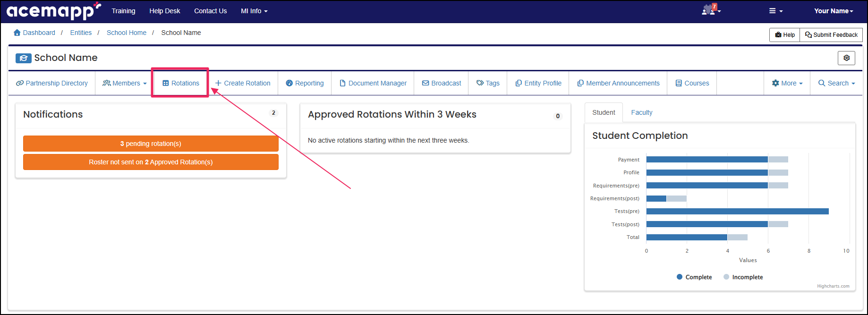The image size is (868, 315).
Task: Click the School Name breadcrumb text
Action: pos(181,33)
